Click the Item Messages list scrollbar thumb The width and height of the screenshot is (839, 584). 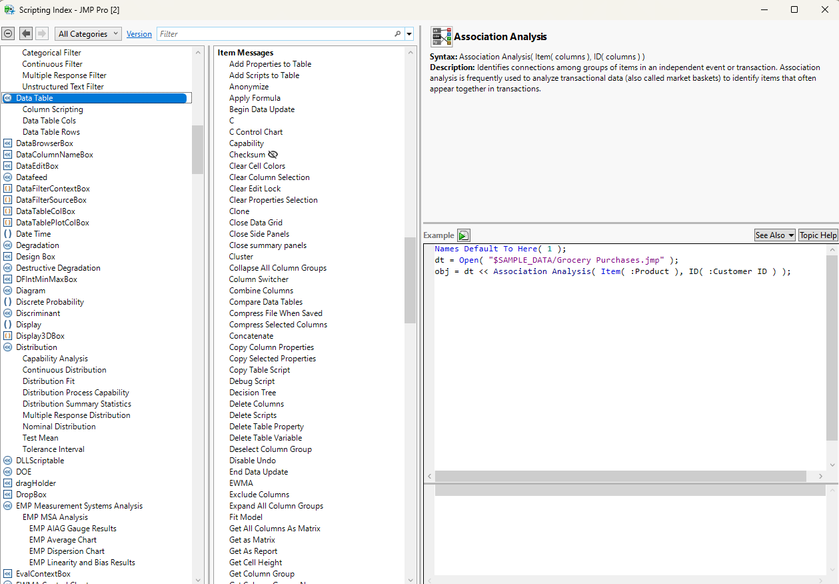409,280
